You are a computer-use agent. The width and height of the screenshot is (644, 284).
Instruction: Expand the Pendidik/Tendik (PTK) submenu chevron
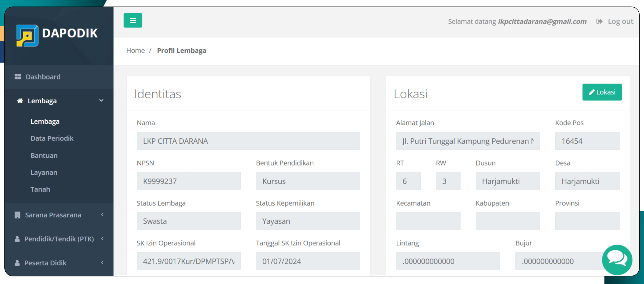pos(102,238)
